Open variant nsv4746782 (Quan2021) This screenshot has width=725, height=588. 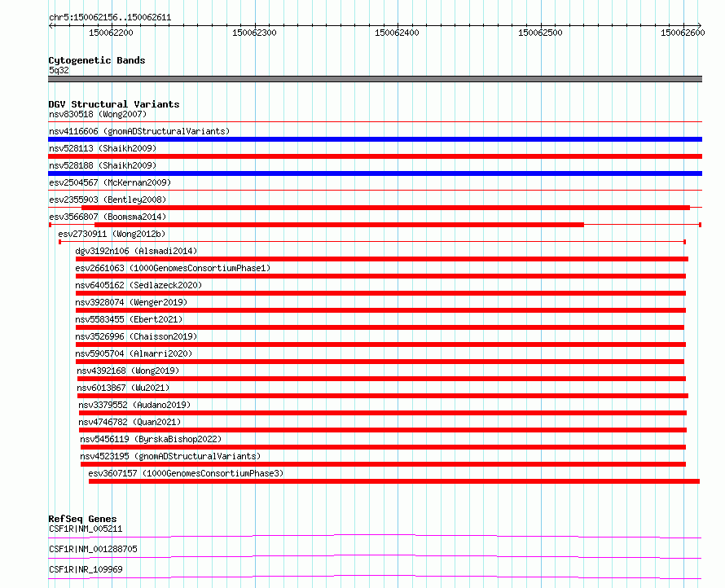pyautogui.click(x=130, y=422)
